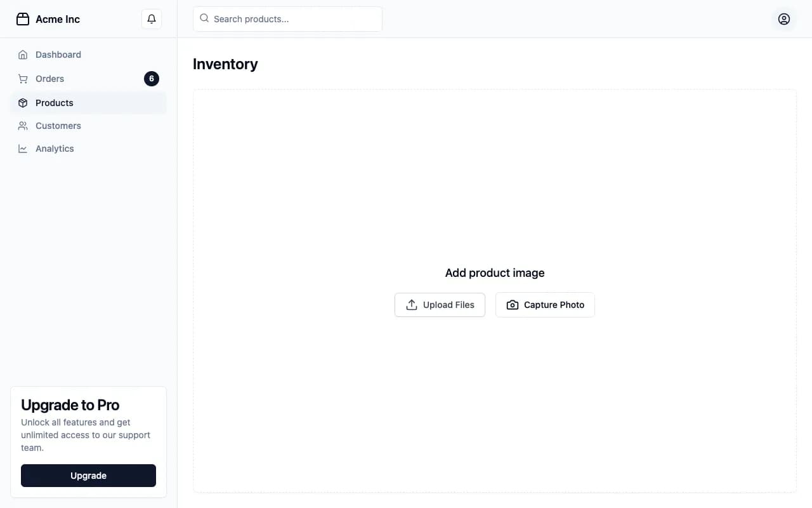Click the upload arrow icon
Screen dimensions: 812x508
(x=412, y=305)
